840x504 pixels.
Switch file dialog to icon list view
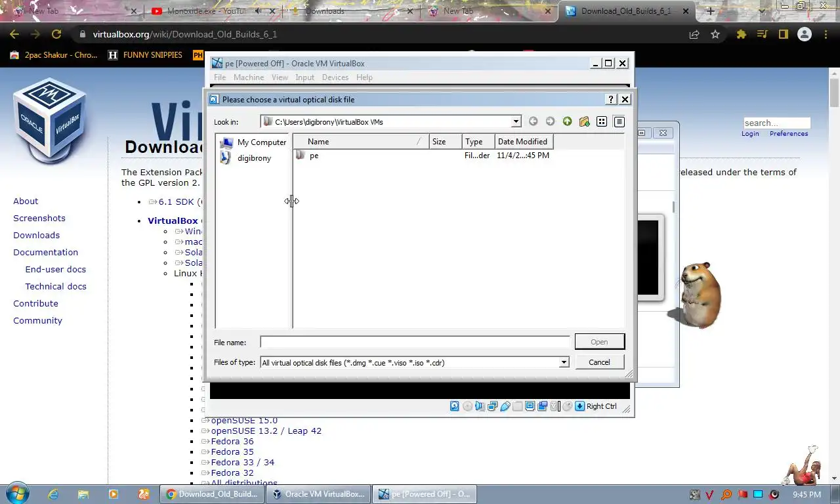[x=601, y=121]
